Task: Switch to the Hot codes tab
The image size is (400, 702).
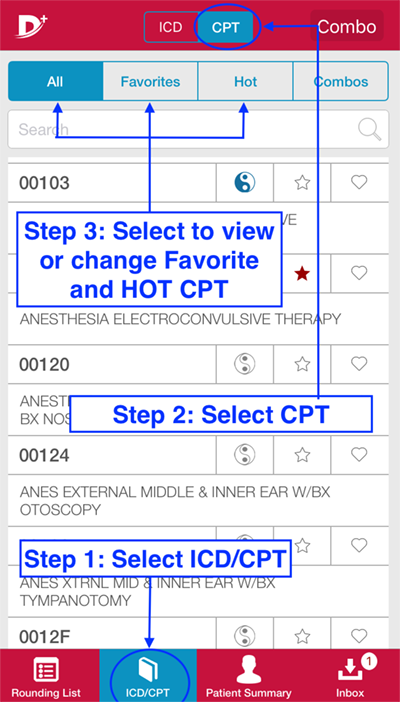Action: 245,81
